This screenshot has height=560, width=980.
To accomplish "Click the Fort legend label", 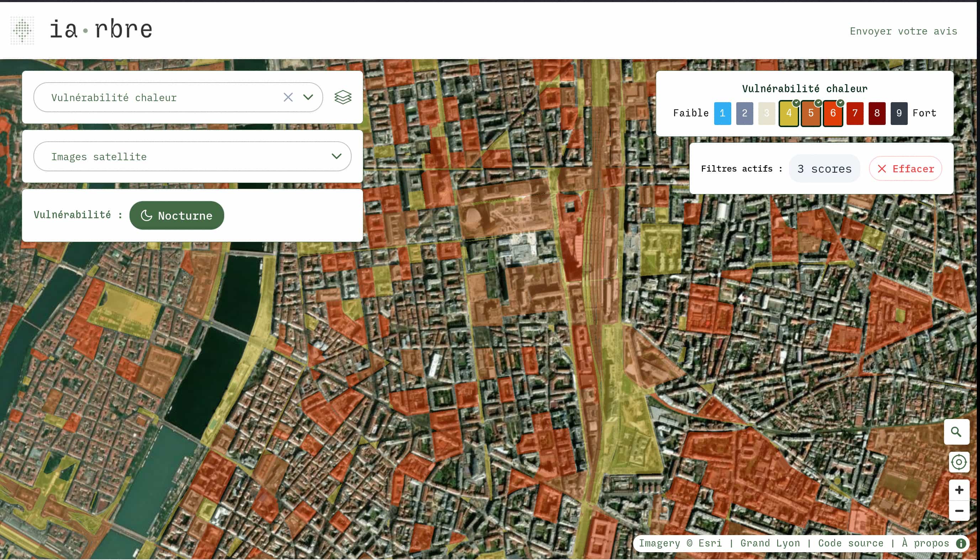I will (x=924, y=113).
